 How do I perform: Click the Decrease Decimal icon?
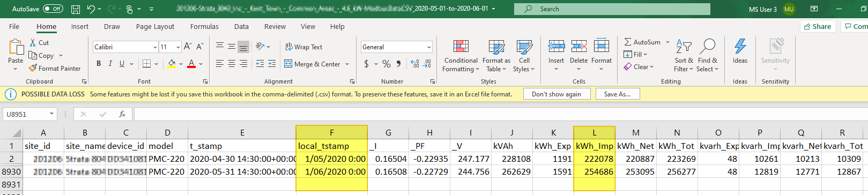pyautogui.click(x=427, y=64)
